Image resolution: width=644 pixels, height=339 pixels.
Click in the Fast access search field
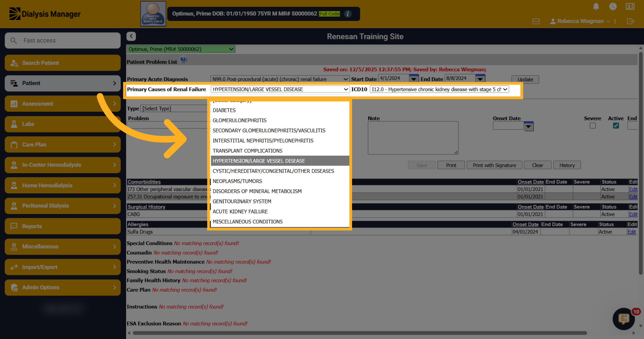pos(63,41)
